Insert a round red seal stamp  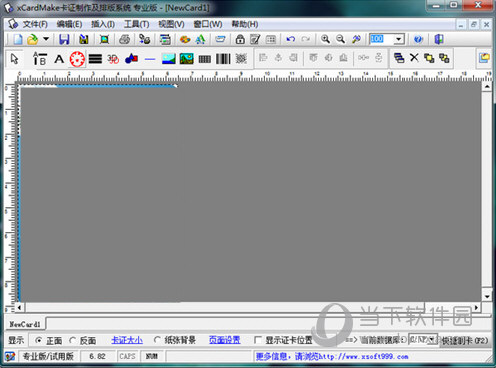[x=77, y=59]
